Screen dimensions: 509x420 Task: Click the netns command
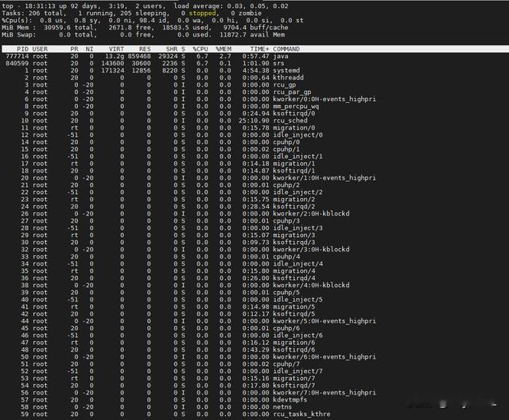pyautogui.click(x=282, y=406)
